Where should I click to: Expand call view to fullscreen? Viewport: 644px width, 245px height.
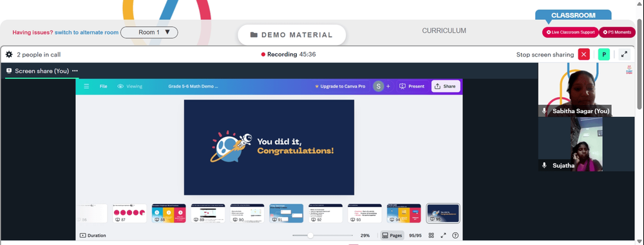(x=624, y=54)
